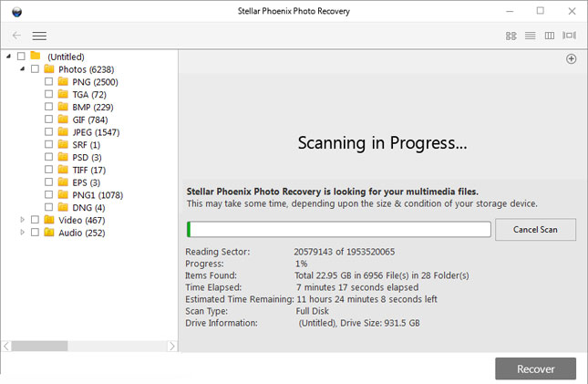Image resolution: width=588 pixels, height=384 pixels.
Task: Switch to columns view layout
Action: [549, 36]
